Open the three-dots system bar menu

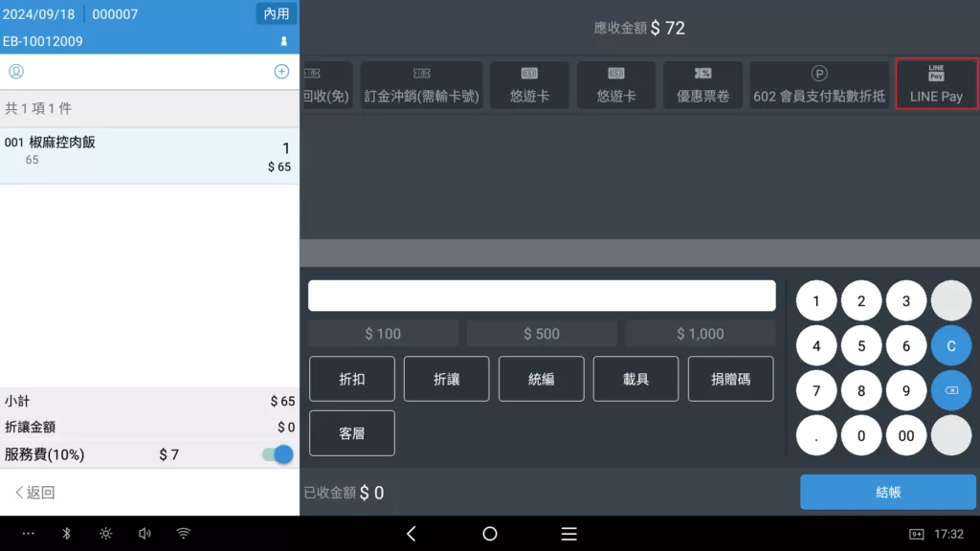[x=28, y=534]
